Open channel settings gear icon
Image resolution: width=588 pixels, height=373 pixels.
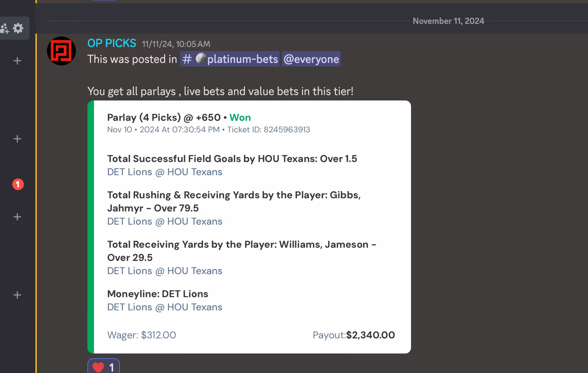[18, 28]
